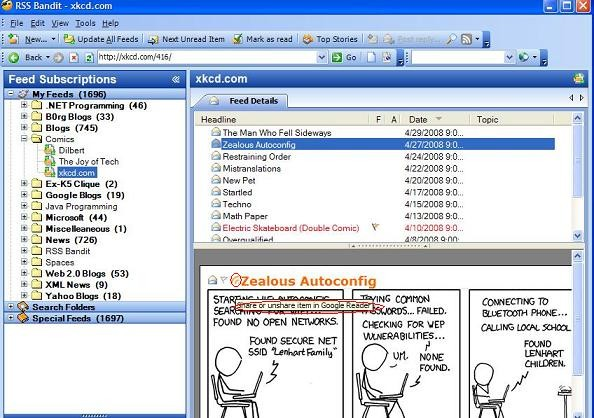Expand the Special Feeds section
Viewport: 594px width, 418px height.
11,318
